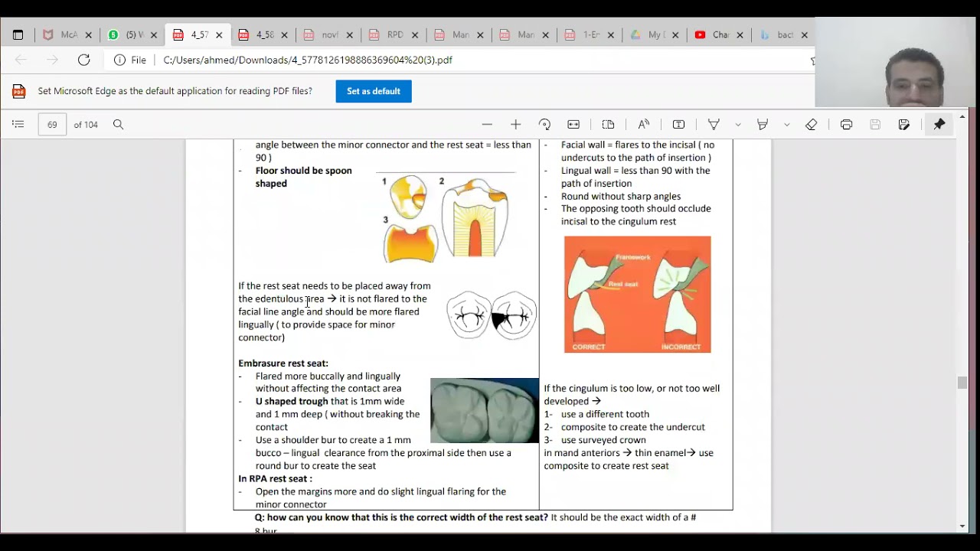The width and height of the screenshot is (980, 551).
Task: Close the McA tab
Action: click(x=89, y=35)
